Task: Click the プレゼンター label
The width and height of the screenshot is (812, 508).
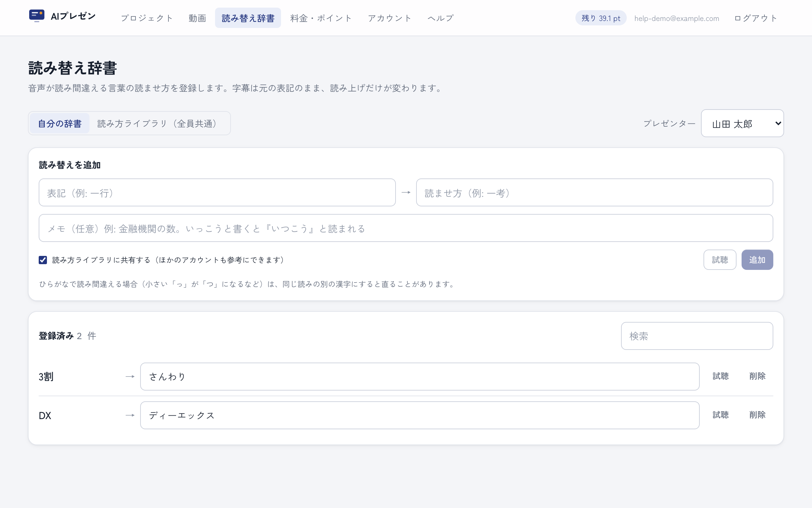Action: point(669,124)
